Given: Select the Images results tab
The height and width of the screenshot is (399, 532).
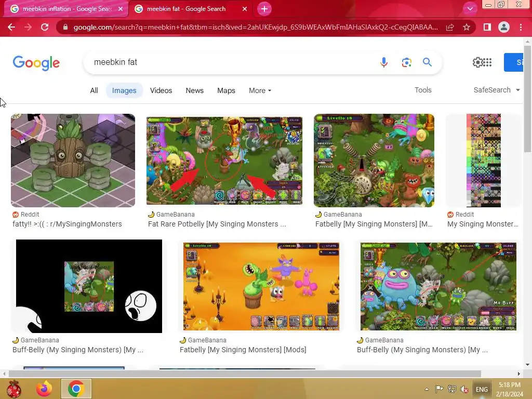Looking at the screenshot, I should (124, 90).
